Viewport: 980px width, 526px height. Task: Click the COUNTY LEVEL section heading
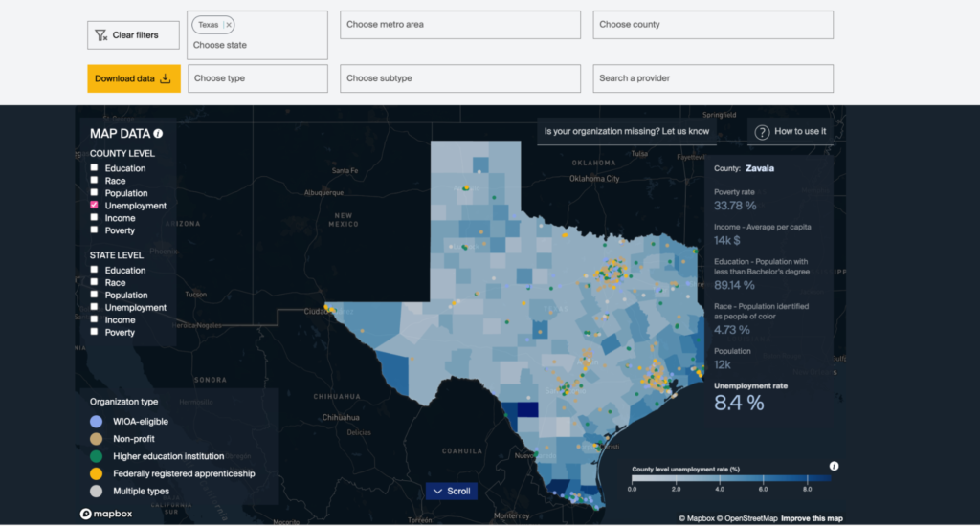pos(122,154)
